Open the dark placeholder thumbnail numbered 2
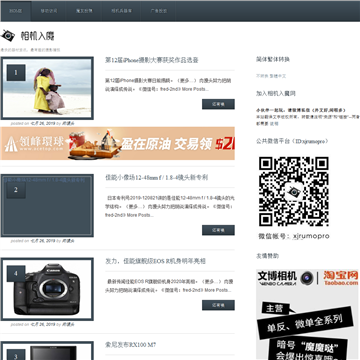Screen dimensions: 360x360 point(47,206)
